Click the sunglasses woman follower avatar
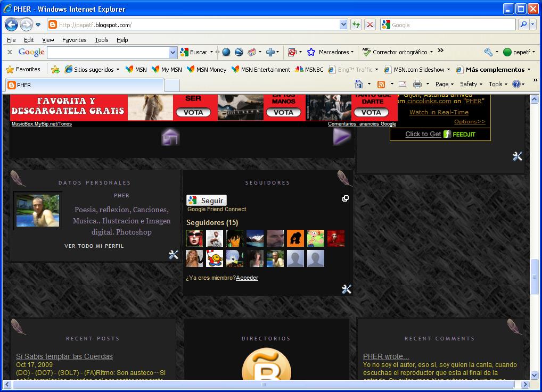This screenshot has height=392, width=542. click(195, 238)
